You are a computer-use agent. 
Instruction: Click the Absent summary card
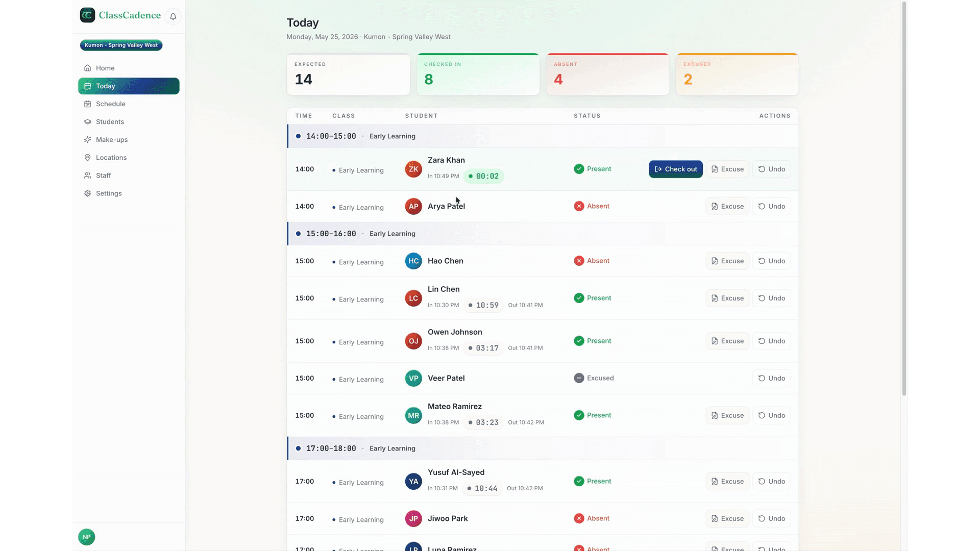click(607, 74)
